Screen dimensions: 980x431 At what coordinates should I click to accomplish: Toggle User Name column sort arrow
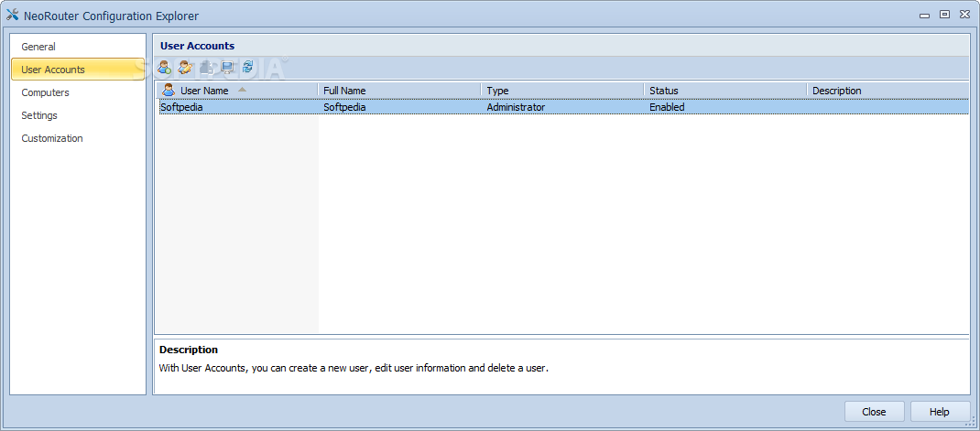(x=242, y=90)
